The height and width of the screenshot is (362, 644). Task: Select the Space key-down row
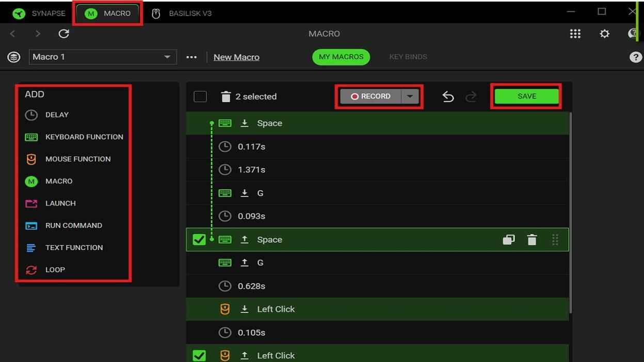click(x=377, y=123)
